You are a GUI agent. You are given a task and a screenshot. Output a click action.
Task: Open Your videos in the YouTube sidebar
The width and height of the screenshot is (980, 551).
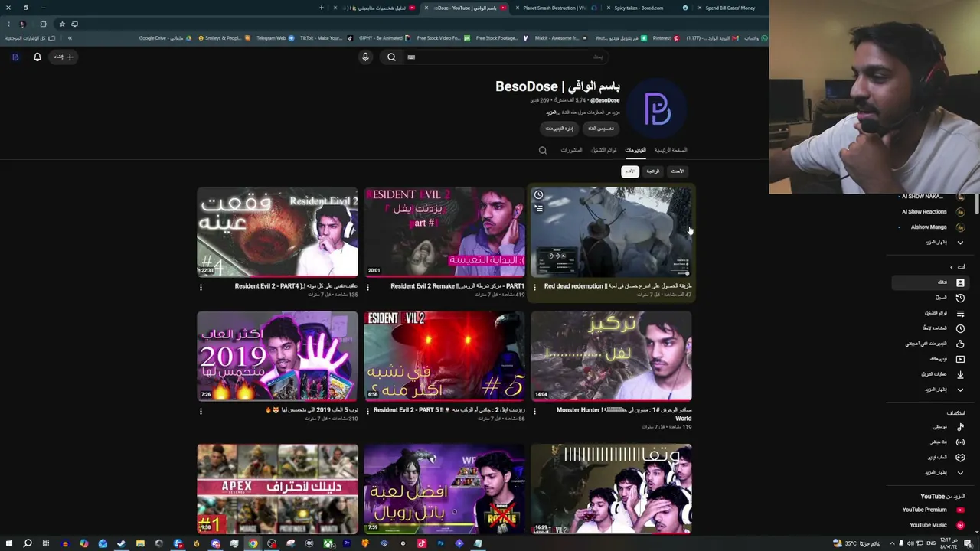tap(931, 359)
